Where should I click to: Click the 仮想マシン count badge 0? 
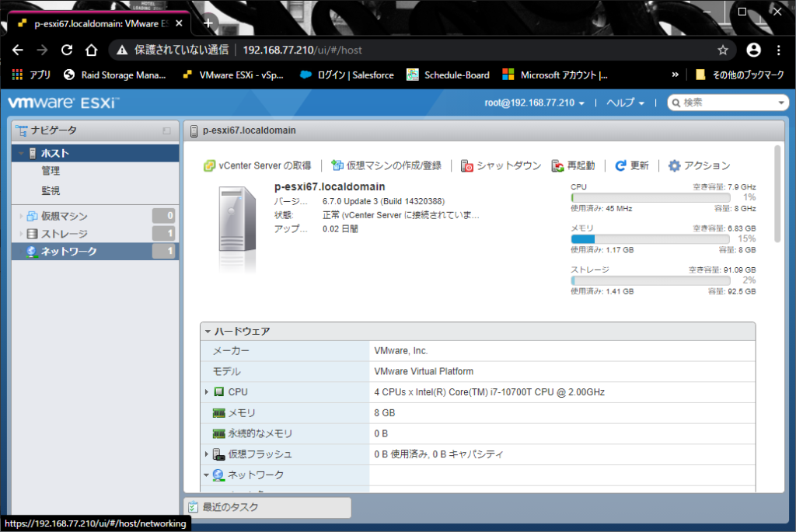(x=164, y=216)
